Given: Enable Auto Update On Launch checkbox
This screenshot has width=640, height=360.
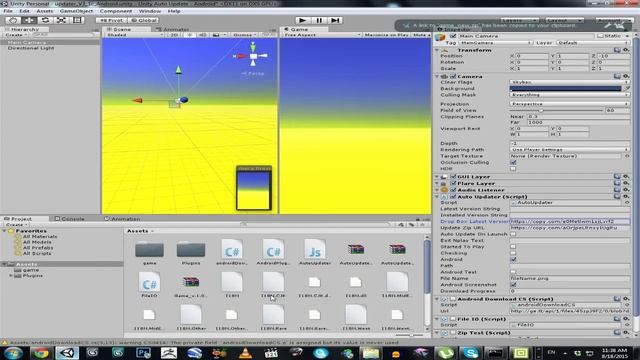Looking at the screenshot, I should tap(513, 234).
